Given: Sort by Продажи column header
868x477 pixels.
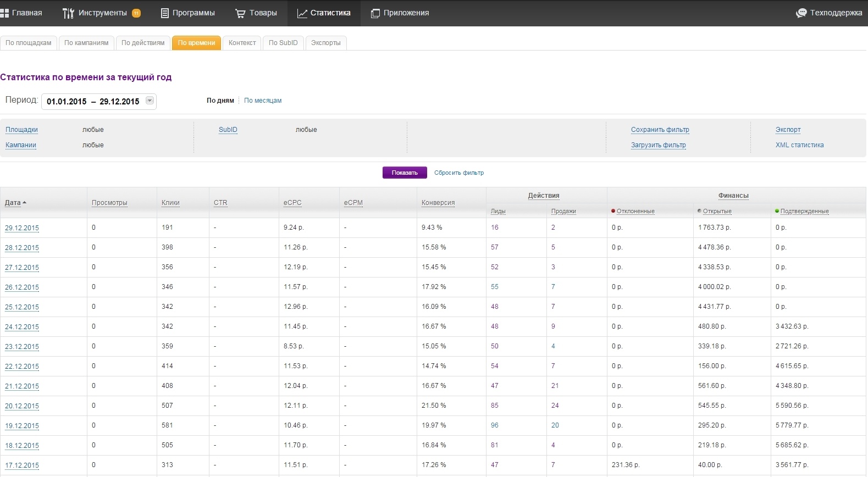Looking at the screenshot, I should pos(563,211).
